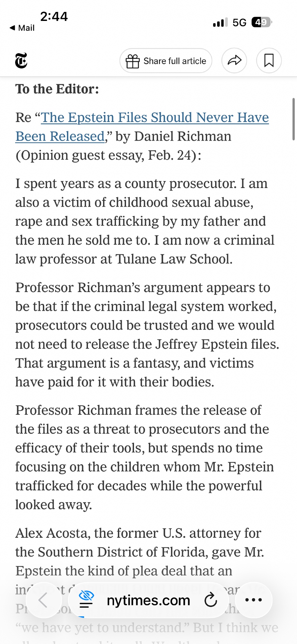Click the page scrollbar on the right edge
The width and height of the screenshot is (297, 644).
tap(293, 119)
